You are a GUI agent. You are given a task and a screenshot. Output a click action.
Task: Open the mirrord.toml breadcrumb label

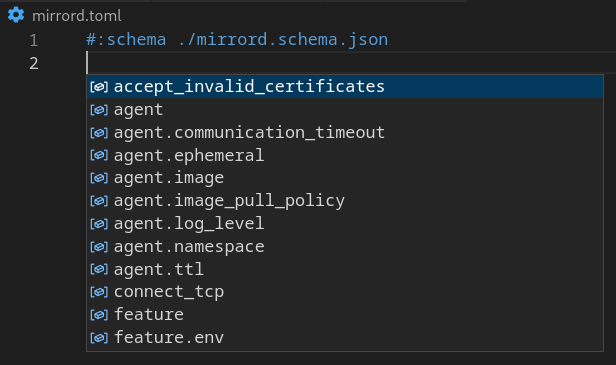tap(77, 16)
